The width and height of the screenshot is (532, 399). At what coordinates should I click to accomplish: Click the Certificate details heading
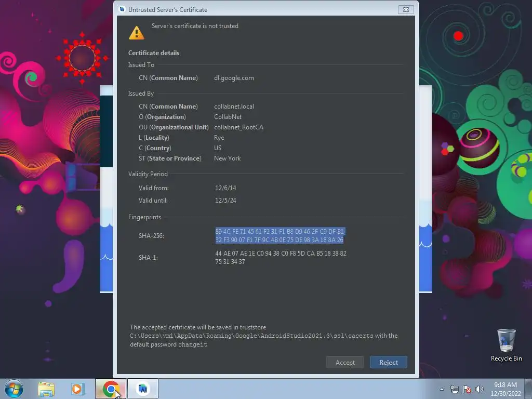click(154, 53)
